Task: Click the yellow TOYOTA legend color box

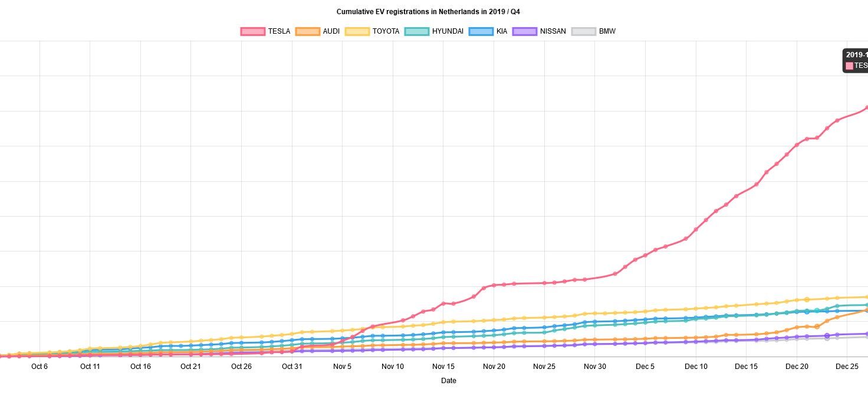Action: point(357,31)
